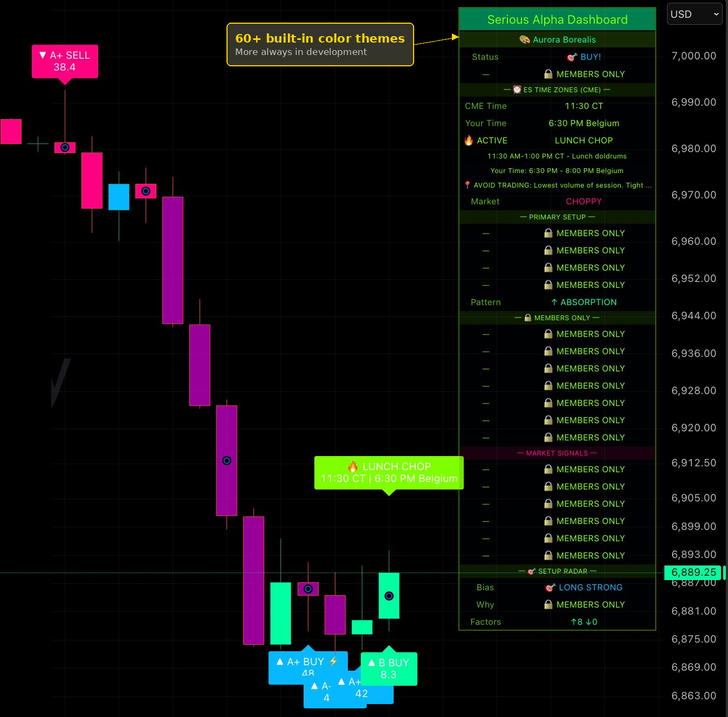Click the B BUY 8.3 signal label
The height and width of the screenshot is (717, 728).
(x=388, y=668)
